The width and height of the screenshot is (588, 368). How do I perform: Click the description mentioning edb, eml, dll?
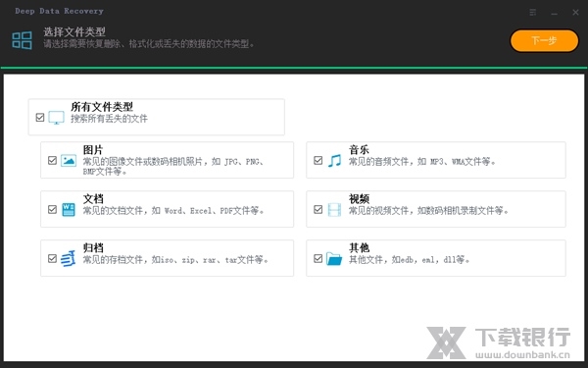[x=409, y=259]
